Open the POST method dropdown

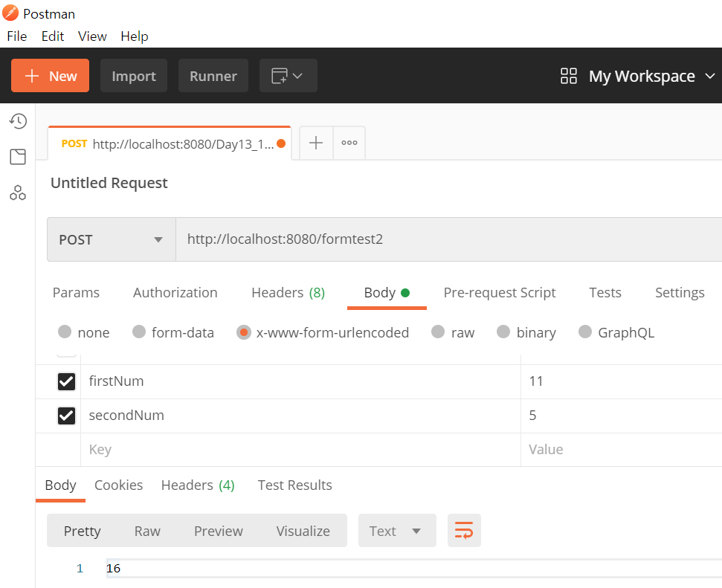point(112,239)
